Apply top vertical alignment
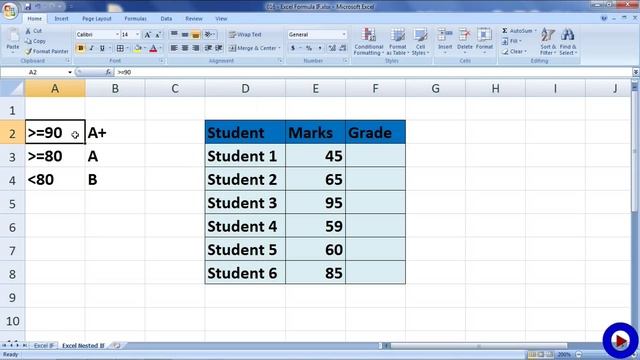 point(174,35)
